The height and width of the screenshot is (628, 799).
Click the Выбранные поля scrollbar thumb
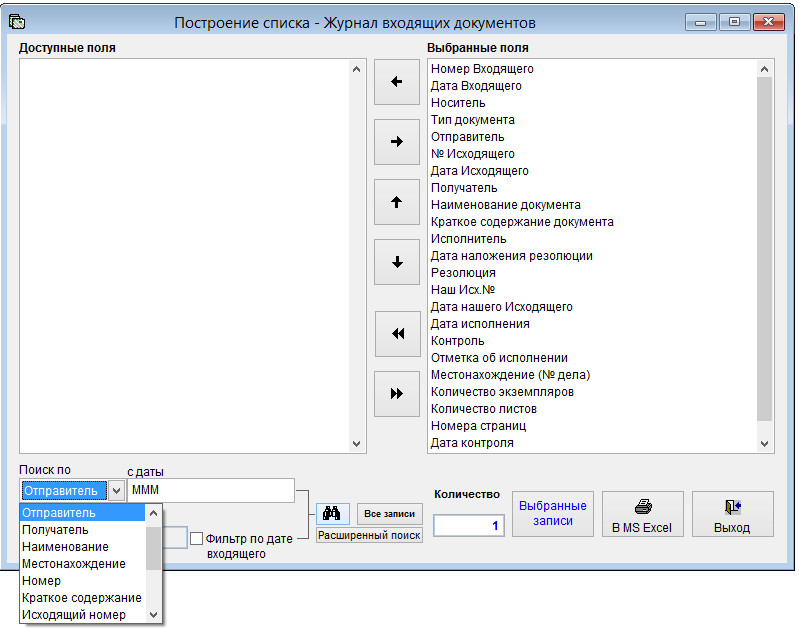pos(764,249)
